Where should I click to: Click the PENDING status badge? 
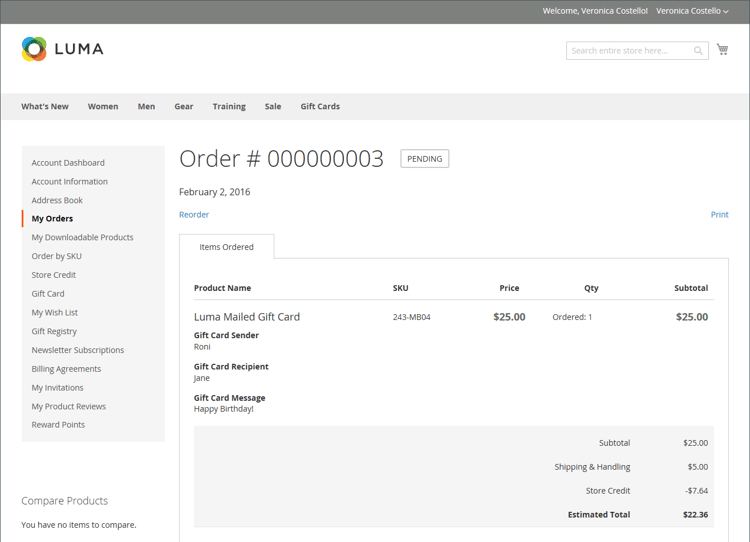(x=424, y=159)
